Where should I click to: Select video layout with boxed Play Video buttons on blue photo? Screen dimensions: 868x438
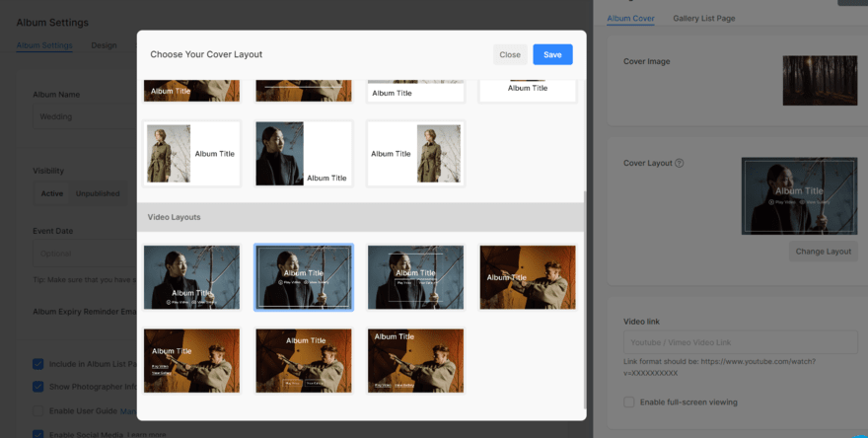[415, 277]
